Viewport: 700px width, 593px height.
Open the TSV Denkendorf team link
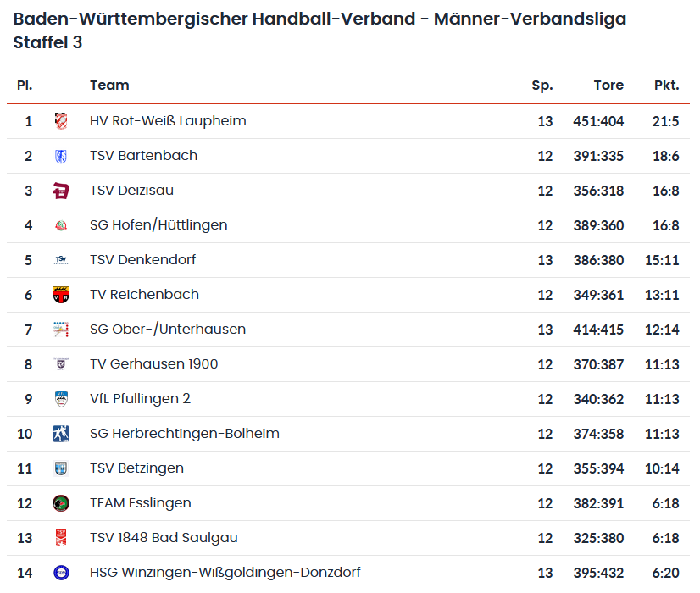[142, 260]
